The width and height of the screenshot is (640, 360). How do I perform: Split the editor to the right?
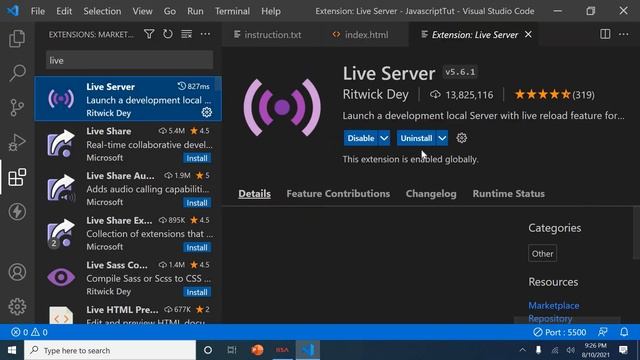tap(605, 34)
